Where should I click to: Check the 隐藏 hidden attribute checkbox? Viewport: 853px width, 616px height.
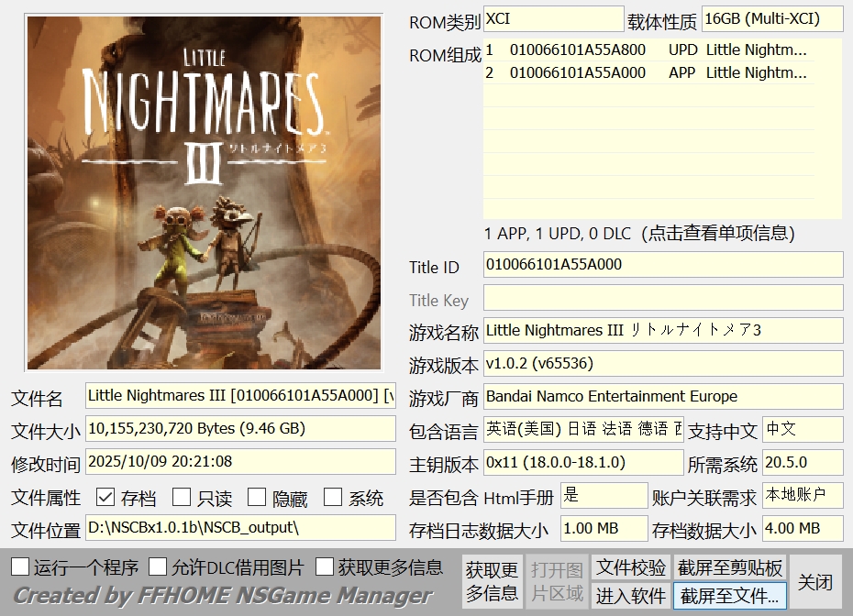[x=257, y=498]
